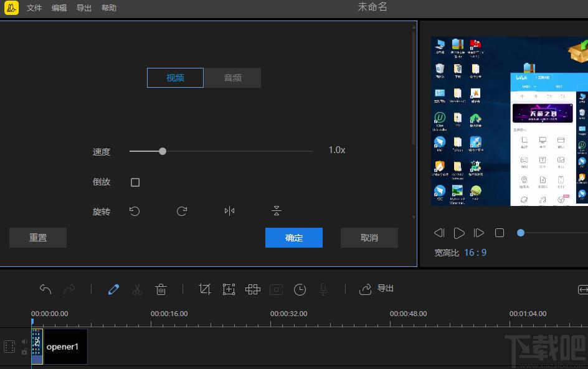Confirm with the 确定 button
The width and height of the screenshot is (588, 369).
tap(293, 238)
